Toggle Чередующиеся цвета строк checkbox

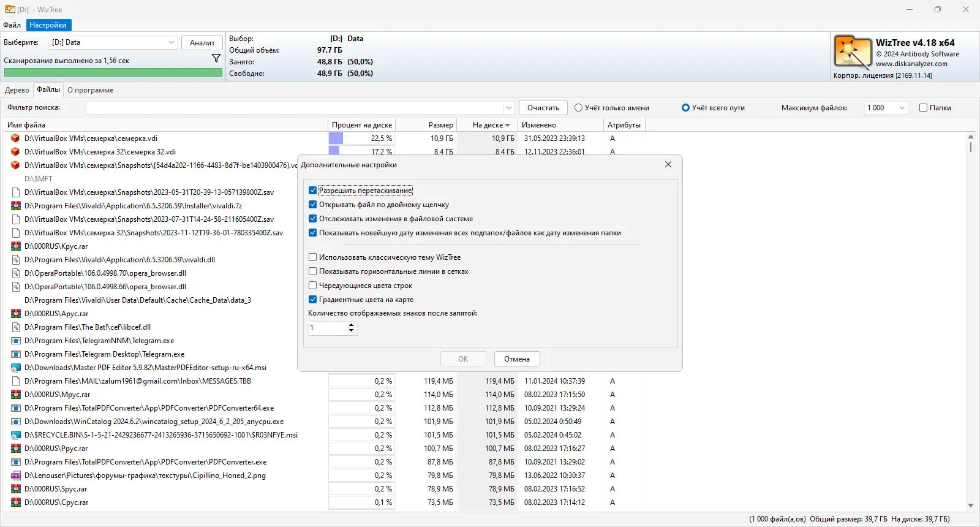pyautogui.click(x=312, y=286)
